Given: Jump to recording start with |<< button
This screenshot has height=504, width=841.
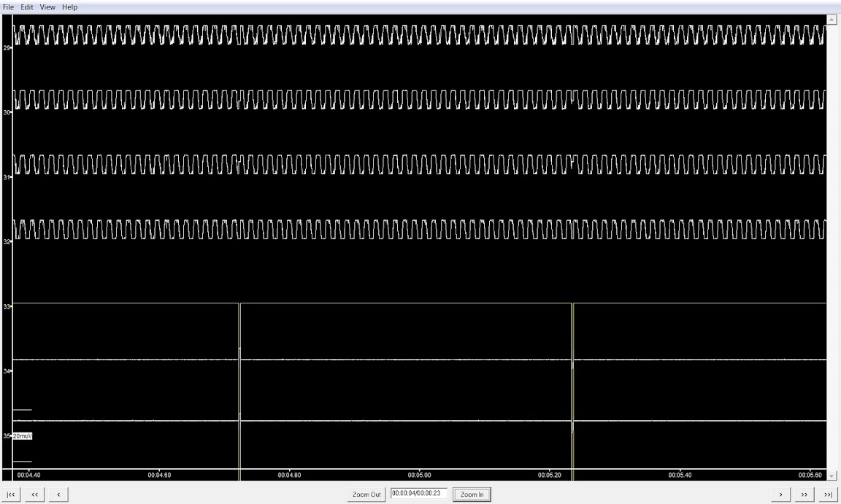Looking at the screenshot, I should tap(11, 495).
